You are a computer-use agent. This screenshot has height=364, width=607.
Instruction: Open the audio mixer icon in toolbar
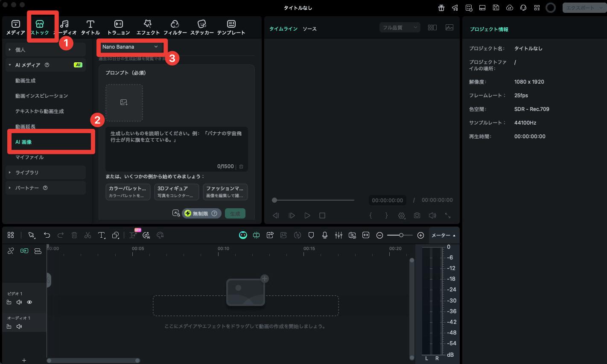[x=339, y=235]
